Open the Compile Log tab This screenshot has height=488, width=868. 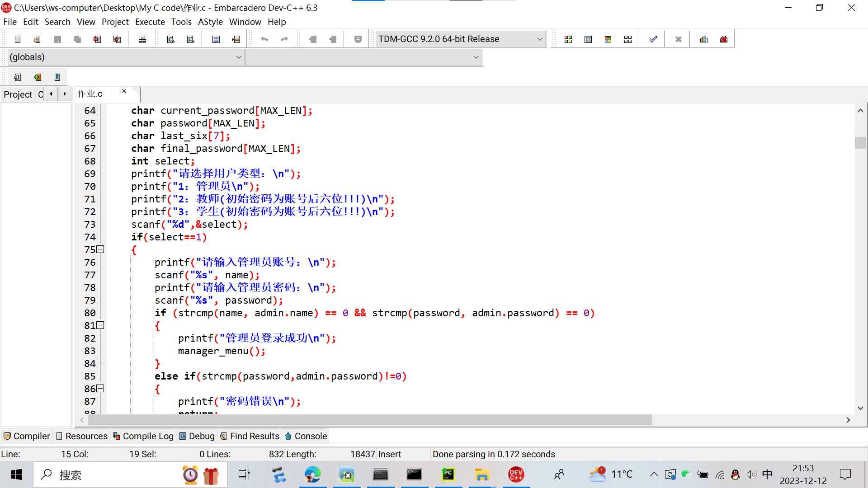point(143,436)
